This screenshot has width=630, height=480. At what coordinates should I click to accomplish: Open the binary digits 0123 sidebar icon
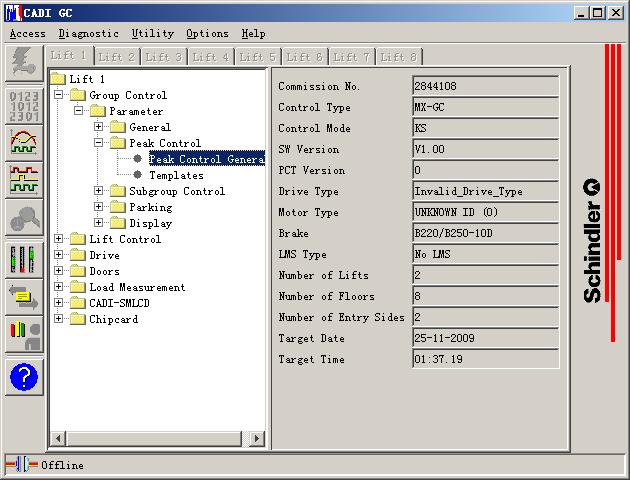pos(24,106)
